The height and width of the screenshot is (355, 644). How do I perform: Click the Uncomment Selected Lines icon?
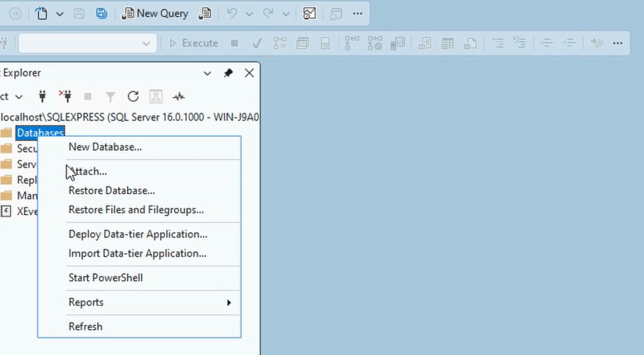tap(520, 42)
